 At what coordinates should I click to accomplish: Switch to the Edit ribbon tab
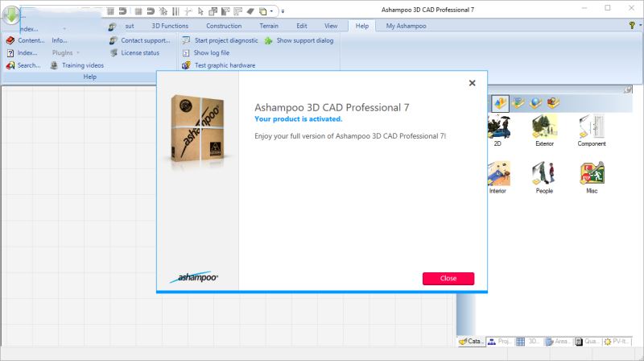point(302,26)
